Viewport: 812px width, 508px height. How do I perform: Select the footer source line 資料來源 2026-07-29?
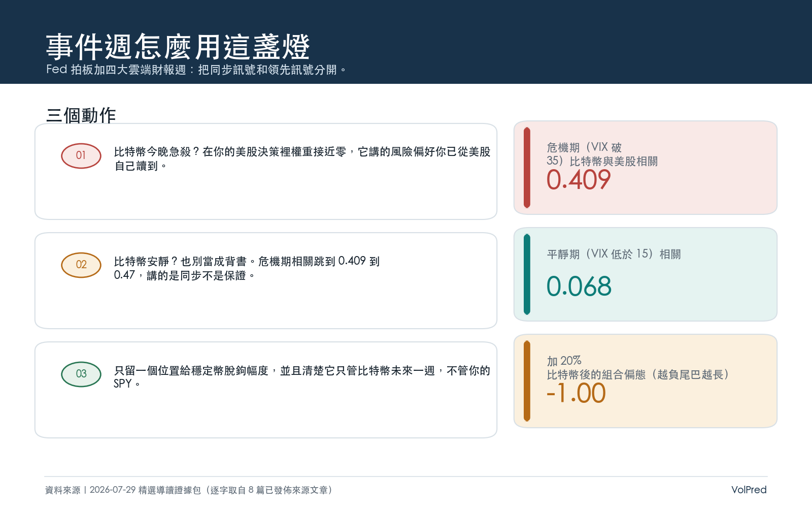pos(189,490)
